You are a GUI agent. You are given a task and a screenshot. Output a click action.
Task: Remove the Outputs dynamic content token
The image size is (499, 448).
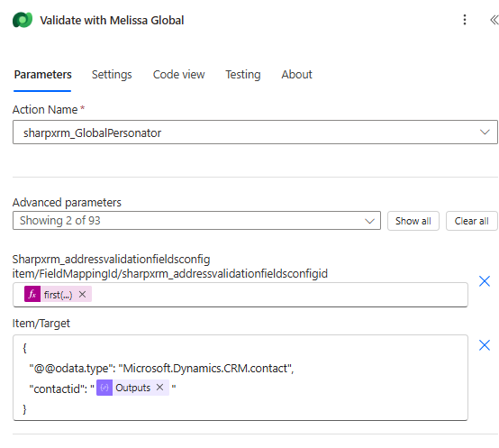pyautogui.click(x=159, y=388)
